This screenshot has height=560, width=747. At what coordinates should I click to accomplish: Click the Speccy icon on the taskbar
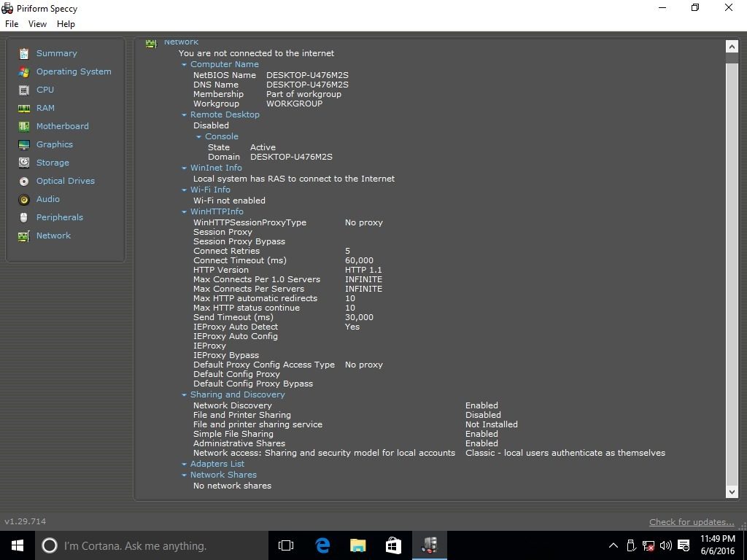(429, 545)
